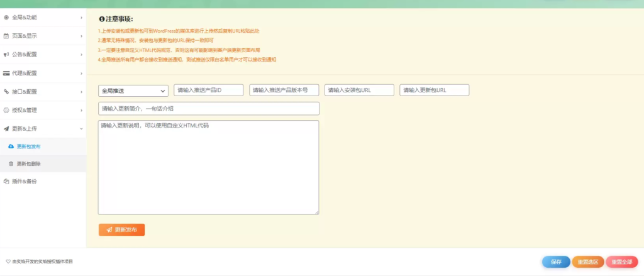Viewport: 644px width, 276px height.
Task: Focus the 推送产品ID input field
Action: pos(209,90)
